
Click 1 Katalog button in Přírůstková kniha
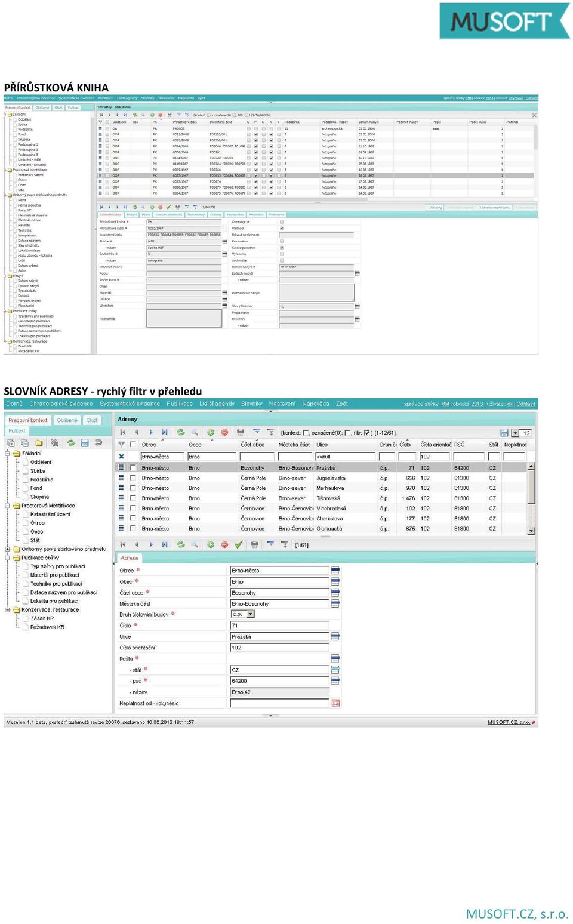point(435,207)
